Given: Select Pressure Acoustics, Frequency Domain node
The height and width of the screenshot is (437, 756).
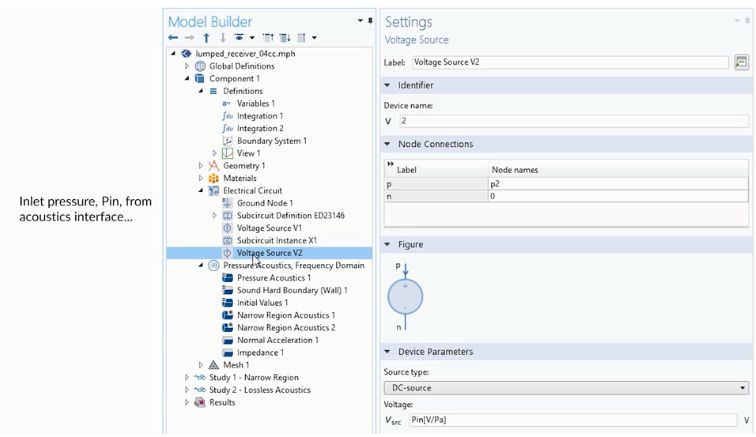Looking at the screenshot, I should pyautogui.click(x=294, y=266).
